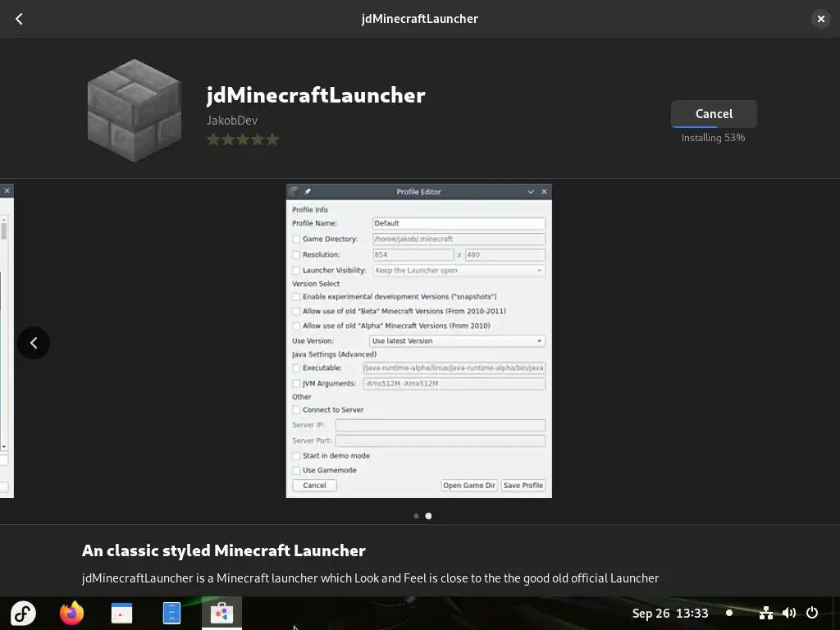The width and height of the screenshot is (840, 630).
Task: Open the Fedora activities logo in taskbar
Action: [x=23, y=614]
